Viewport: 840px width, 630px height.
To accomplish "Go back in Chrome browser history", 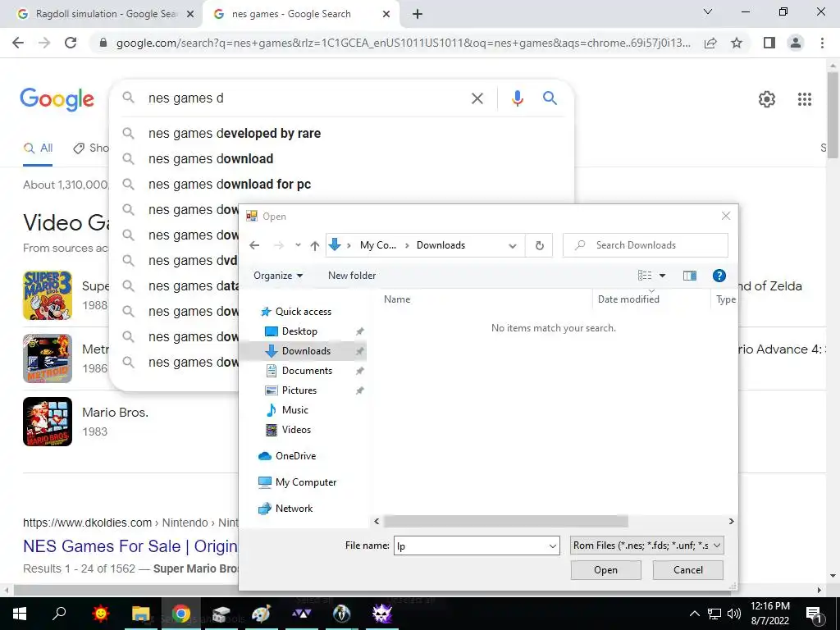I will [18, 43].
